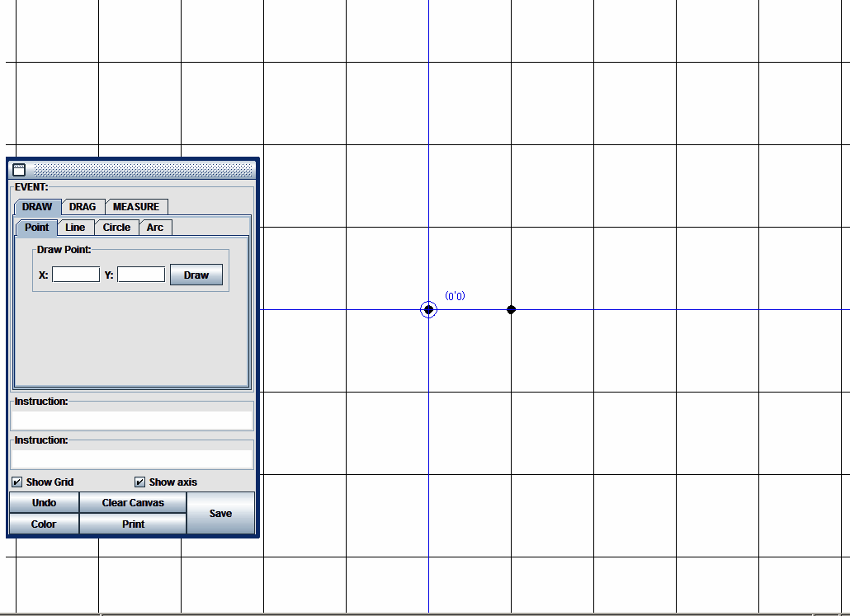Screen dimensions: 850x616
Task: Click the window icon in the panel title bar
Action: [19, 170]
